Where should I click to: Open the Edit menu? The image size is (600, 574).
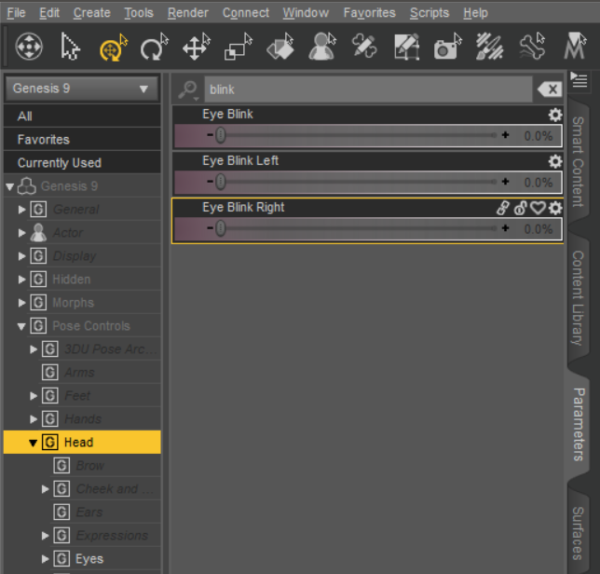click(49, 13)
